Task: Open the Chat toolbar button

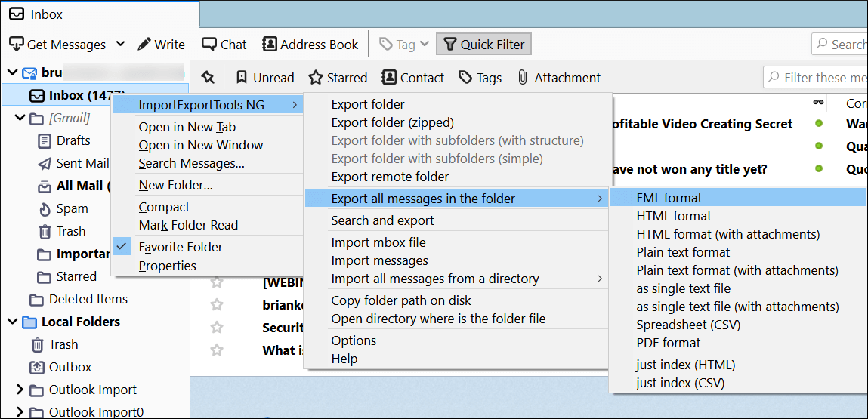Action: [x=224, y=45]
